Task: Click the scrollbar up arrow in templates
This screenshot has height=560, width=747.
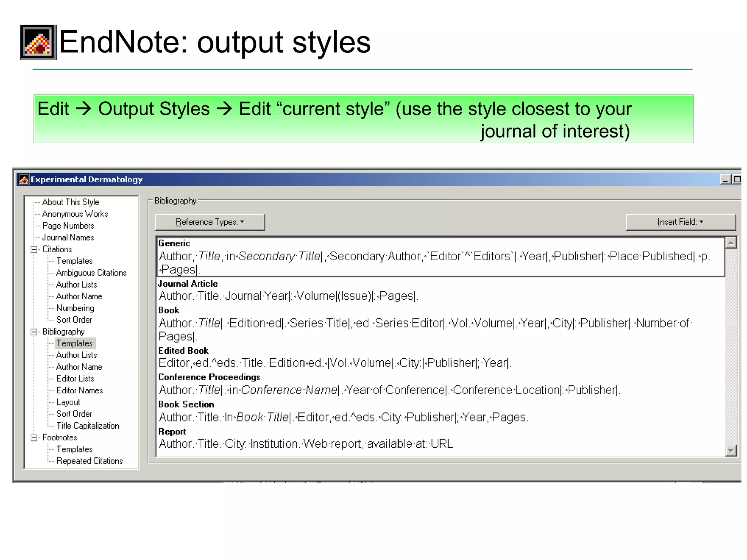Action: pos(731,243)
